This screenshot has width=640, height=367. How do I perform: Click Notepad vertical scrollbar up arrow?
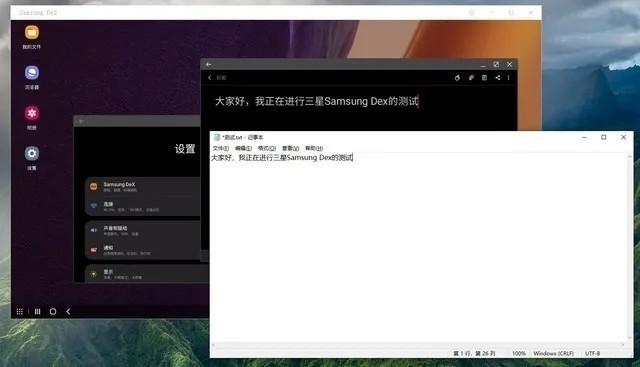tap(630, 156)
